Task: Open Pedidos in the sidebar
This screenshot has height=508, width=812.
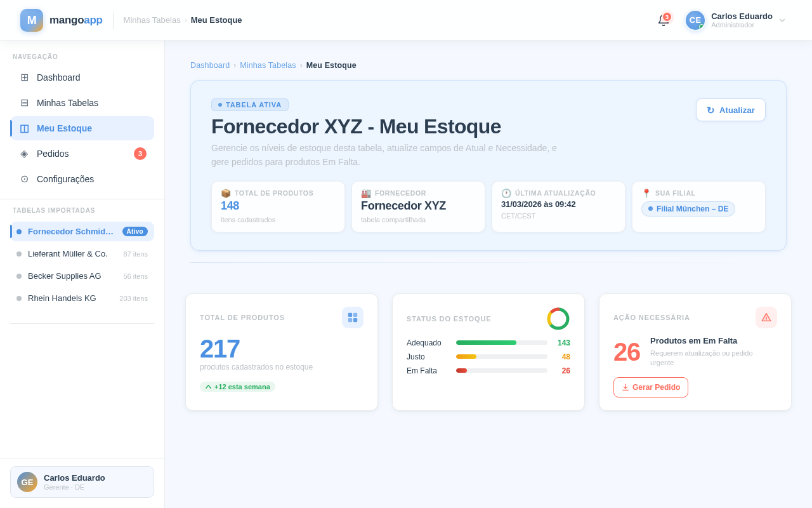Action: [53, 154]
